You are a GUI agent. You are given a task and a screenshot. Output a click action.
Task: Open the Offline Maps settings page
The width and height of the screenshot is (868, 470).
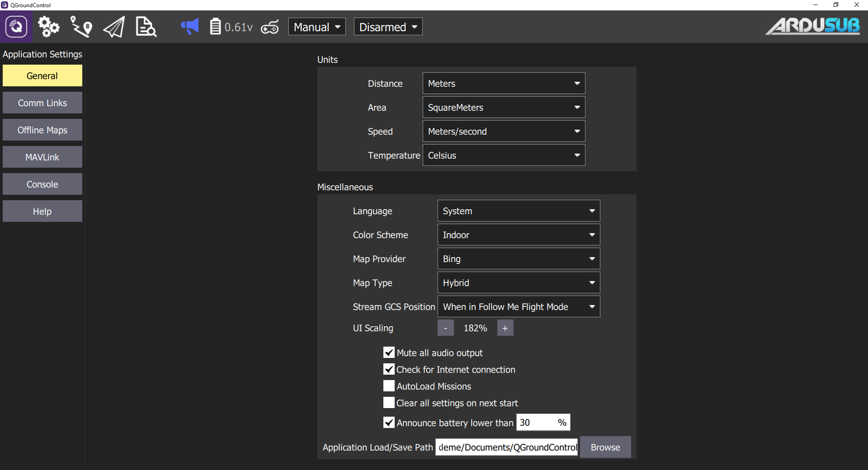(42, 130)
